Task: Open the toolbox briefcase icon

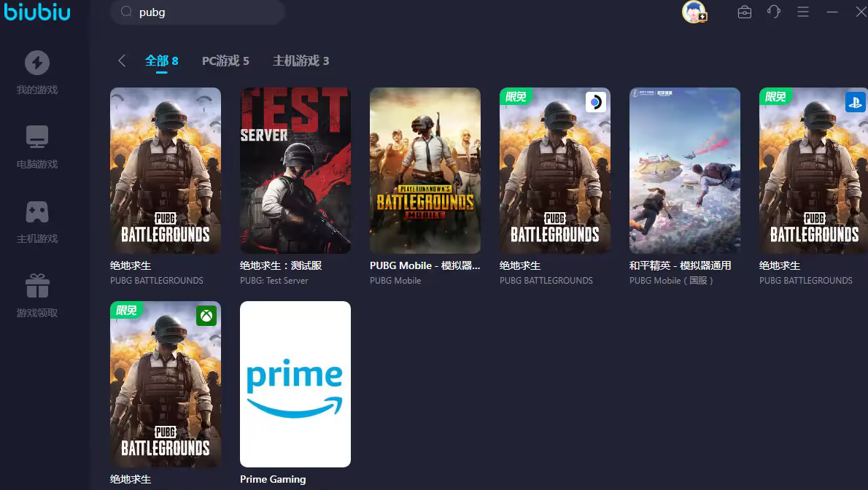Action: tap(745, 12)
